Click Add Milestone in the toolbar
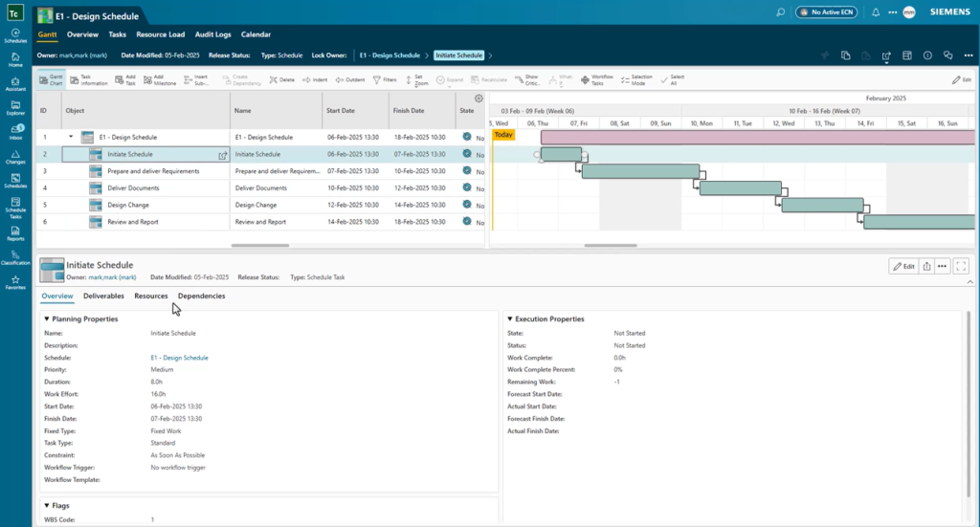 [160, 80]
